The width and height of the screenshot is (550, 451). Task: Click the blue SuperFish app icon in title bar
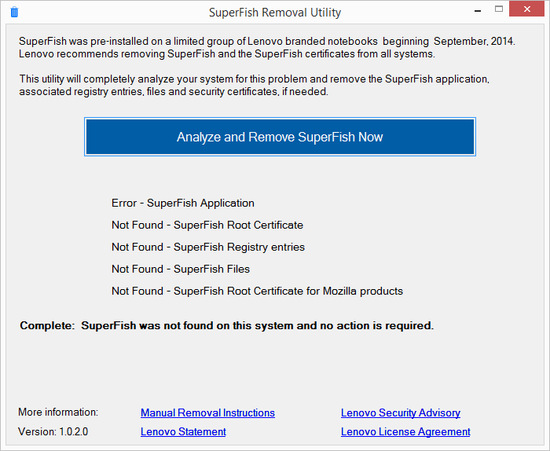[x=14, y=12]
